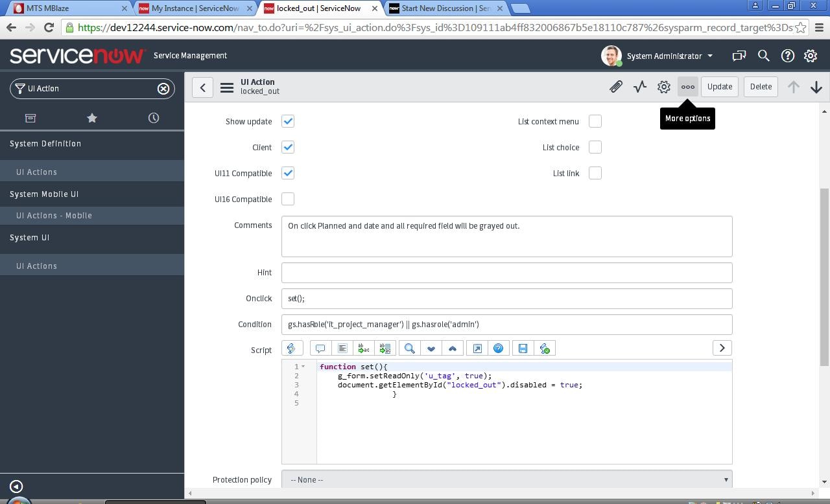Screen dimensions: 830x504
Task: Find next match with down chevron
Action: [431, 349]
